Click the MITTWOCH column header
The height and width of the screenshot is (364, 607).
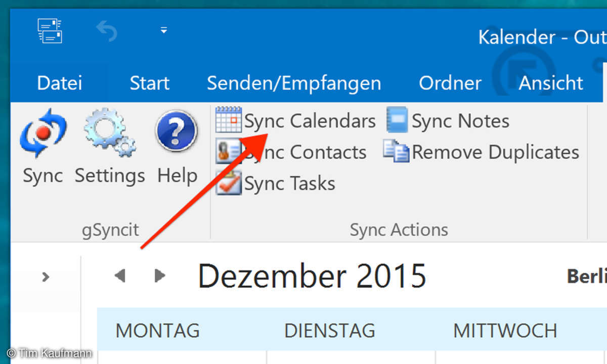tap(505, 331)
